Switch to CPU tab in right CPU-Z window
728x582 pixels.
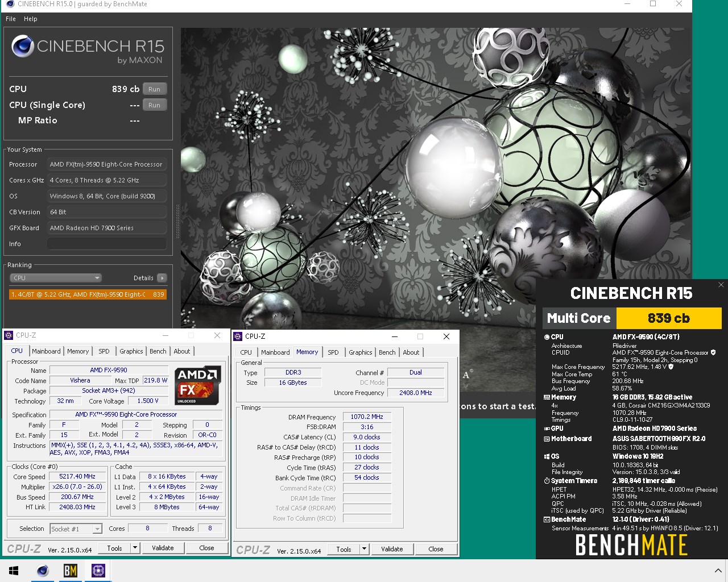(246, 352)
